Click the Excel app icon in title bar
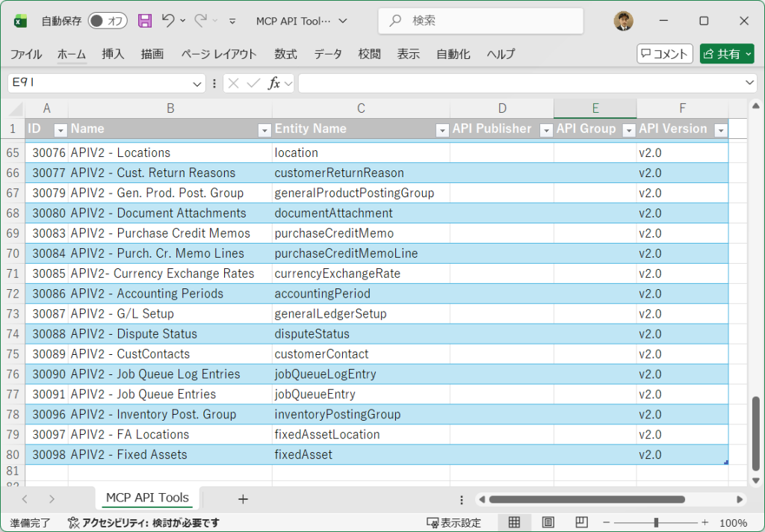 click(20, 21)
